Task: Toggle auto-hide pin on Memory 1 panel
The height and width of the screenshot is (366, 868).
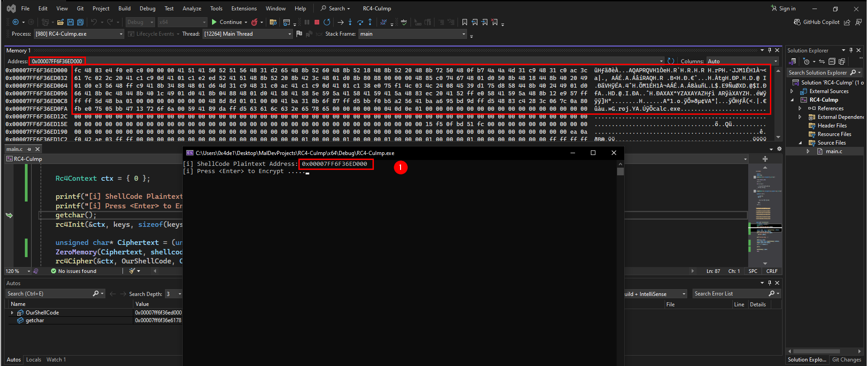Action: (x=769, y=50)
